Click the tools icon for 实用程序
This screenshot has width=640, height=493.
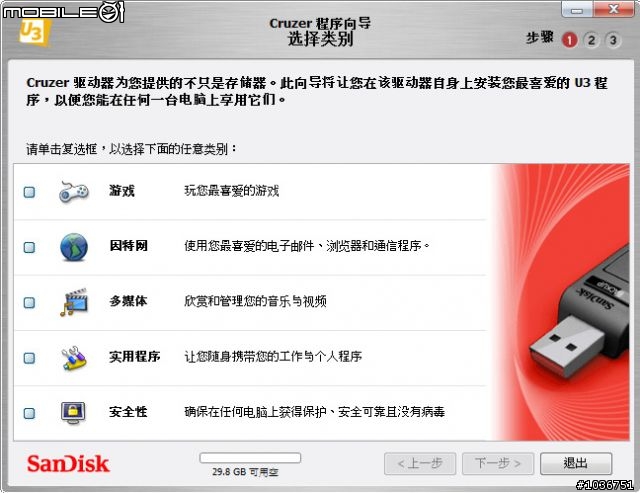pyautogui.click(x=74, y=358)
